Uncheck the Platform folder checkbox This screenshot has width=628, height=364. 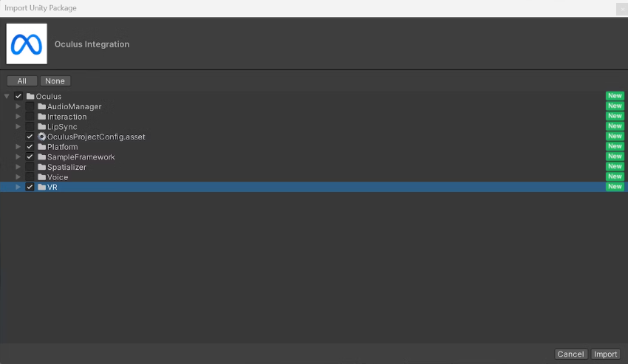30,147
